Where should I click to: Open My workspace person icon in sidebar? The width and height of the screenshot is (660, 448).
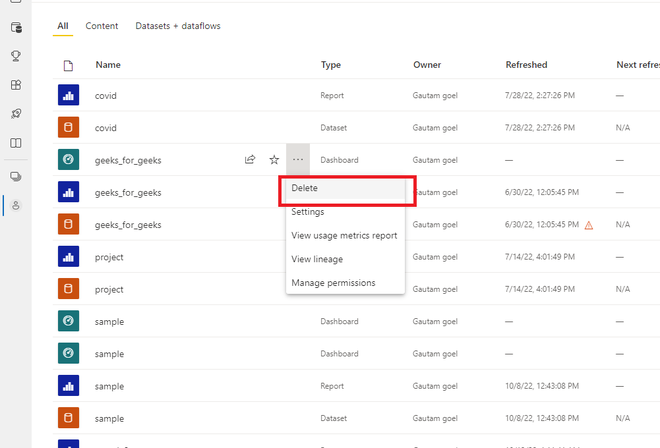[x=16, y=206]
